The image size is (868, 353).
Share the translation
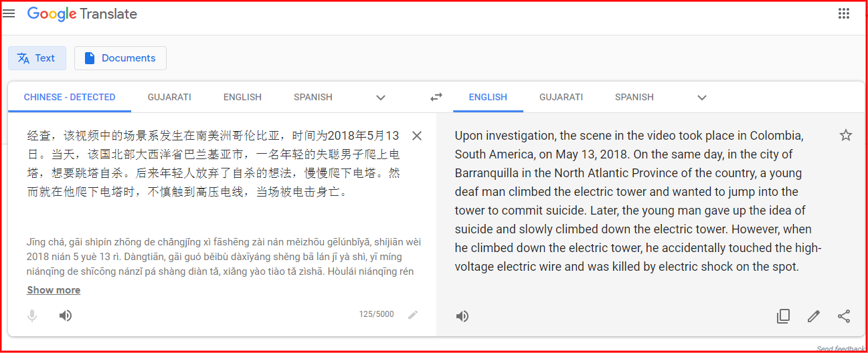pyautogui.click(x=844, y=316)
